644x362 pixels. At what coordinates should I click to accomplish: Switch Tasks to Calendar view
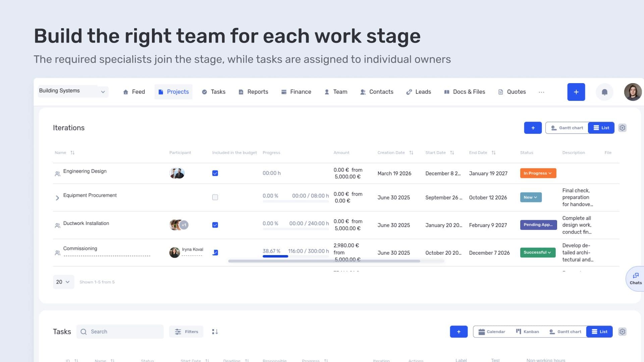tap(492, 331)
